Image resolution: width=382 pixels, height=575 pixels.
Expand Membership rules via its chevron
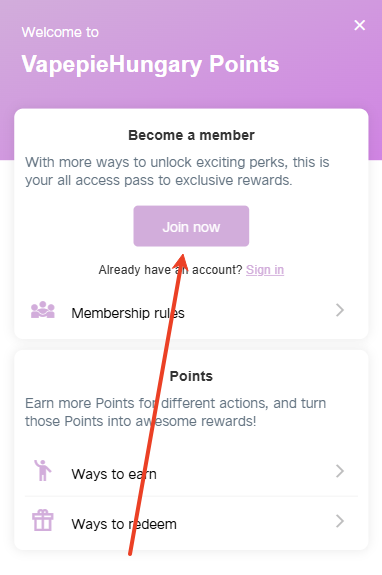tap(340, 310)
